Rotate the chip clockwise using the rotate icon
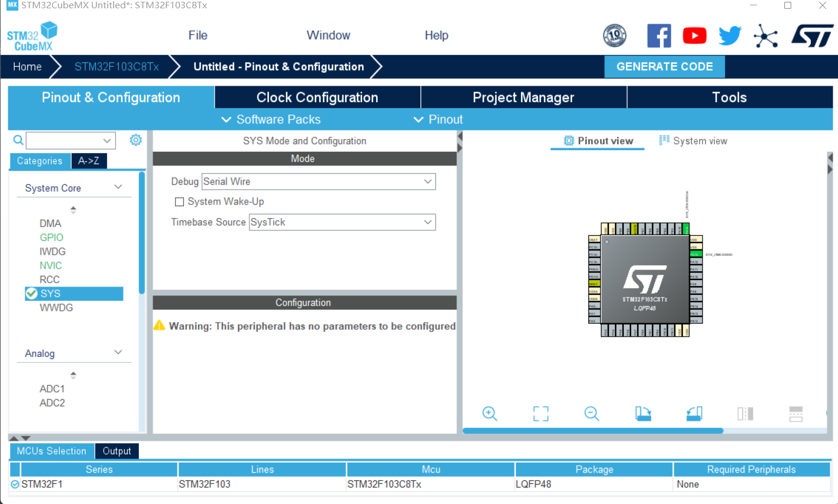Viewport: 838px width, 504px height. click(x=643, y=414)
